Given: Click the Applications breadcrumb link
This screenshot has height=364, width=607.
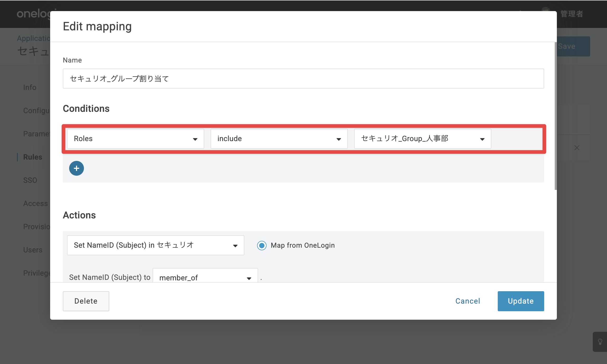Looking at the screenshot, I should coord(34,39).
